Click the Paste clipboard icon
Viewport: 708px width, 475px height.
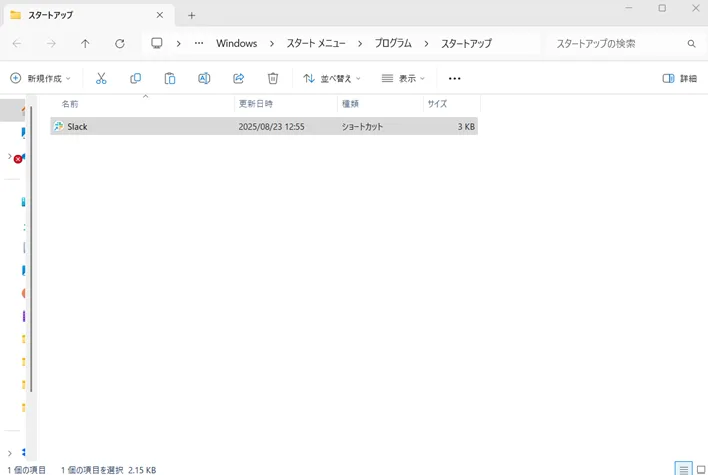(170, 78)
